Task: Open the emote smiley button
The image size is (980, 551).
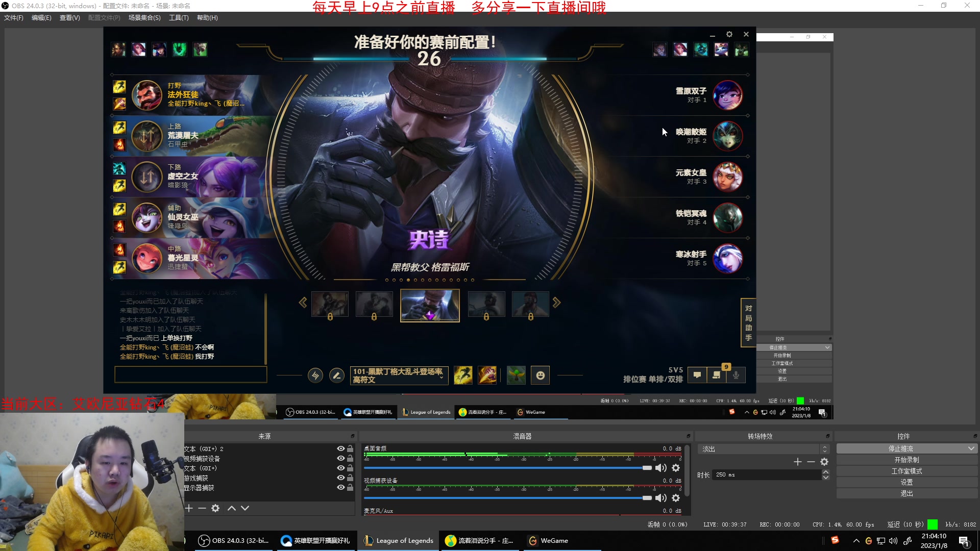Action: pos(541,375)
